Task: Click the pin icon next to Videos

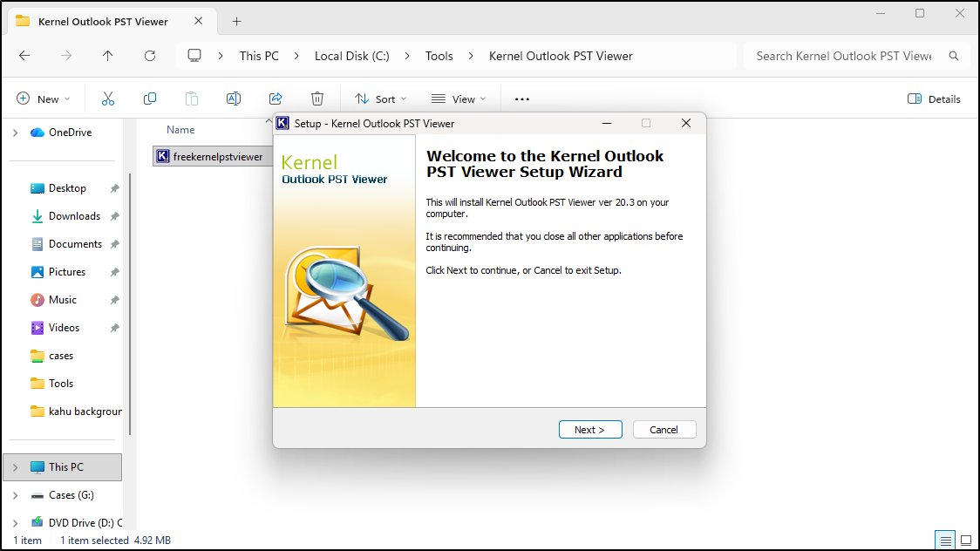Action: click(x=114, y=328)
